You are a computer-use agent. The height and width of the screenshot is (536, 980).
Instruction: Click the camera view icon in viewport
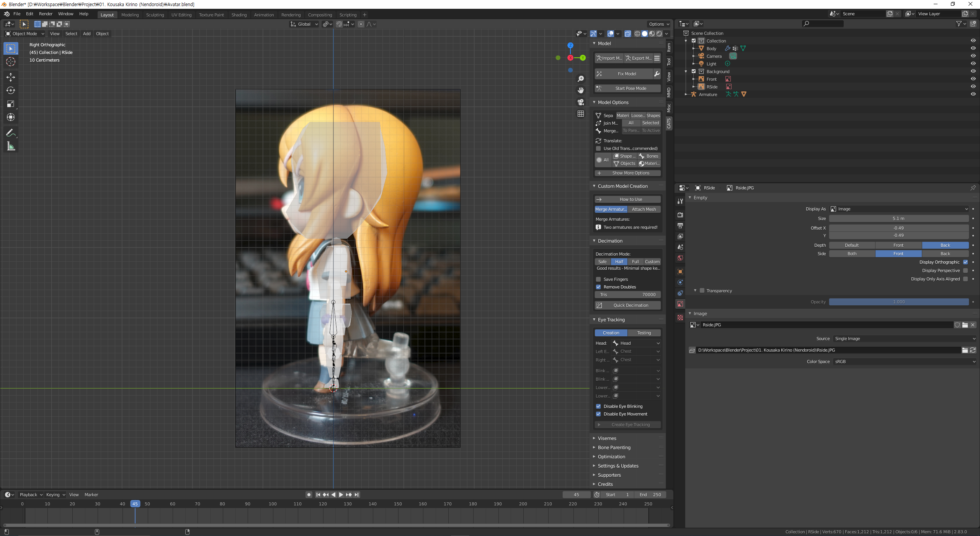coord(581,102)
